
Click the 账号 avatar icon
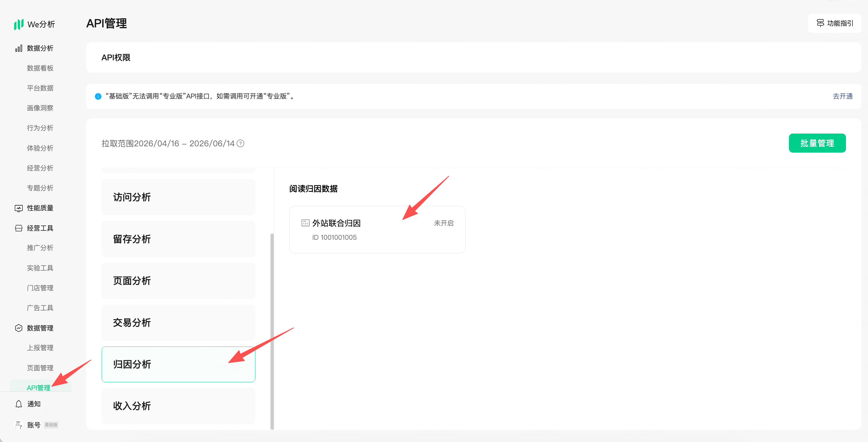coord(19,425)
